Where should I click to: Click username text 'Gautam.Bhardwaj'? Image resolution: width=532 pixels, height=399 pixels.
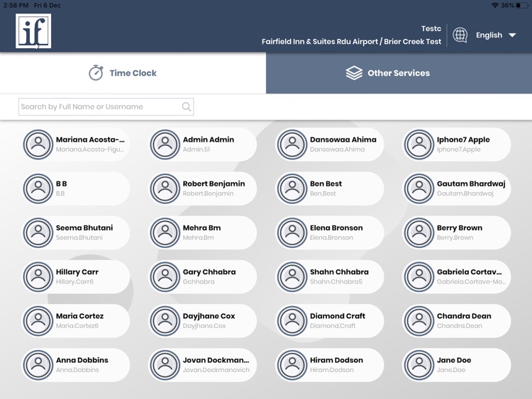(465, 193)
